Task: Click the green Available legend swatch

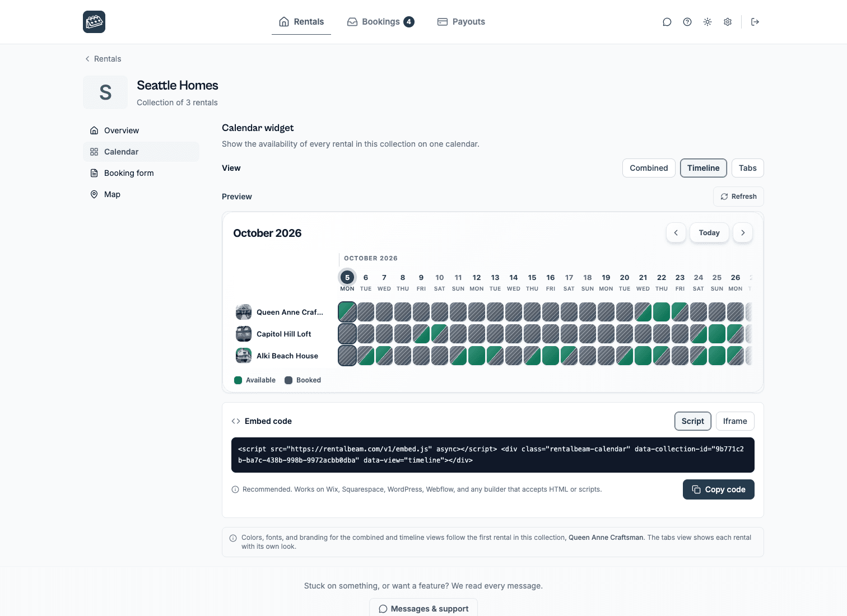Action: 238,380
